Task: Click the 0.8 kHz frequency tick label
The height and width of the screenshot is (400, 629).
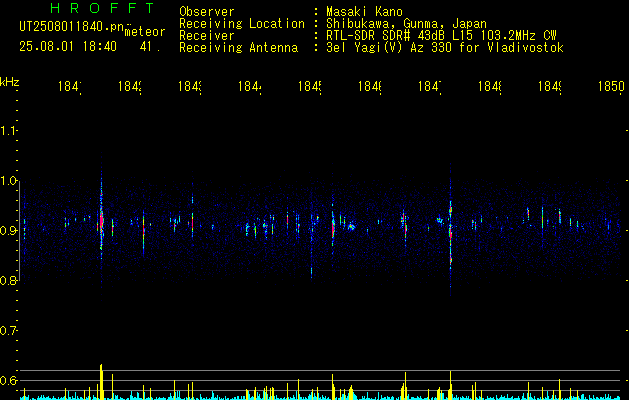Action: click(8, 280)
